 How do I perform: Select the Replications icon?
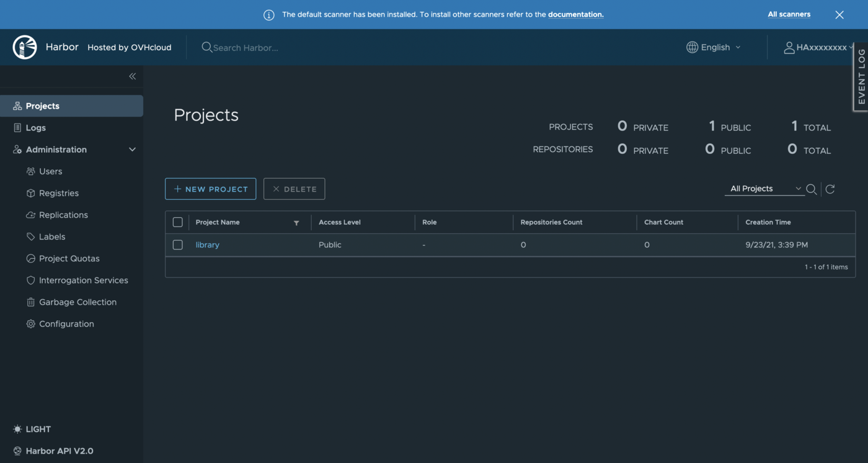click(30, 214)
